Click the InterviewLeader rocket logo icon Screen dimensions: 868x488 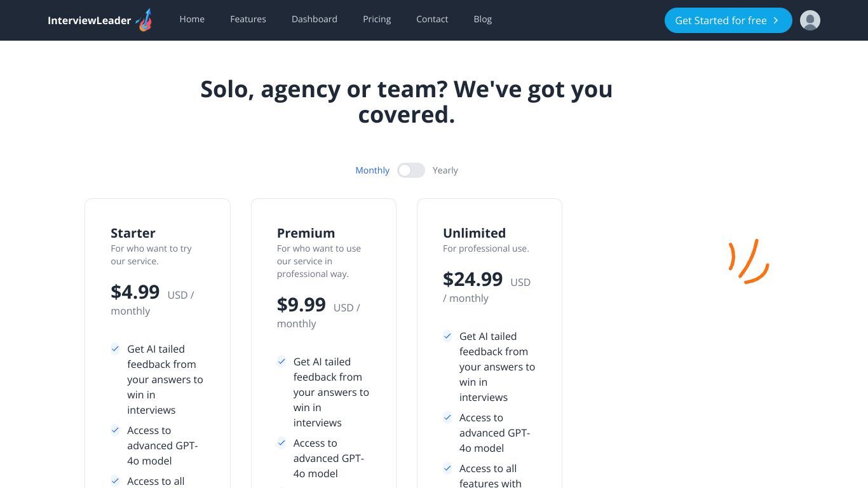[144, 20]
